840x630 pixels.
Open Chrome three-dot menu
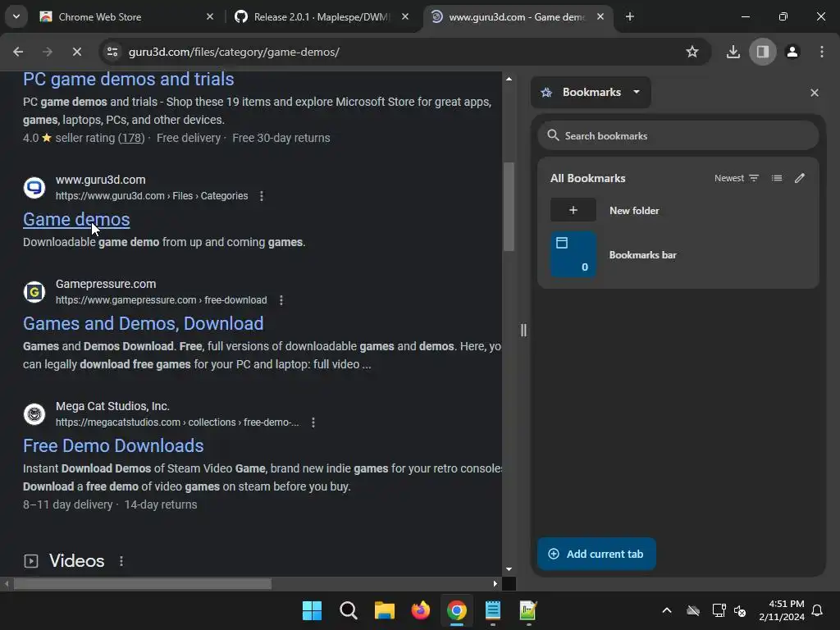point(822,52)
